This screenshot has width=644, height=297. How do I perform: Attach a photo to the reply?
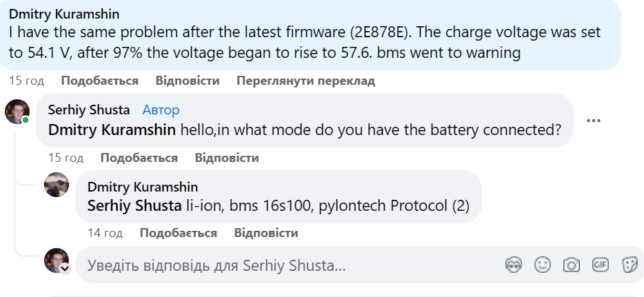(x=572, y=265)
